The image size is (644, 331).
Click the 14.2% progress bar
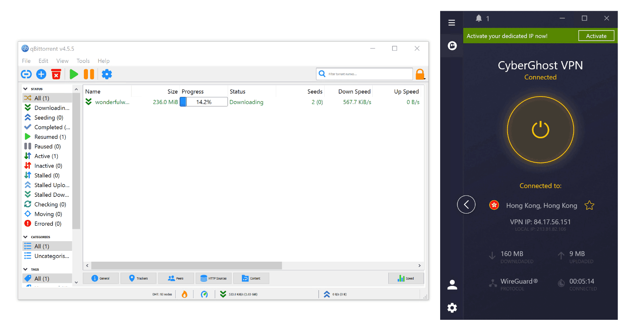point(203,102)
